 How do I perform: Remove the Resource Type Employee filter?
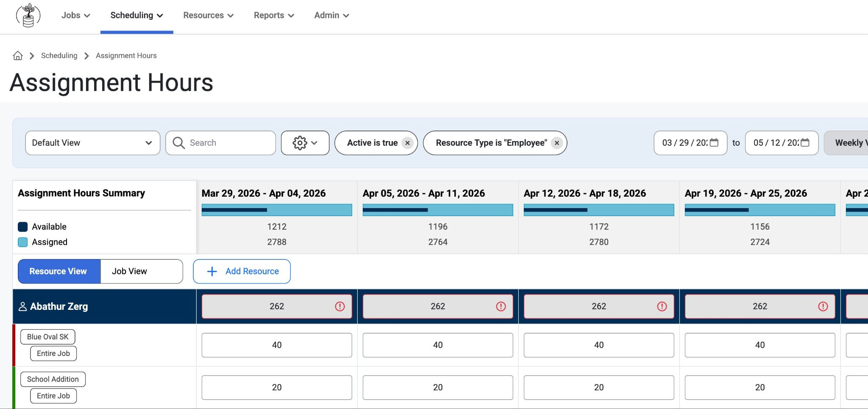coord(557,143)
